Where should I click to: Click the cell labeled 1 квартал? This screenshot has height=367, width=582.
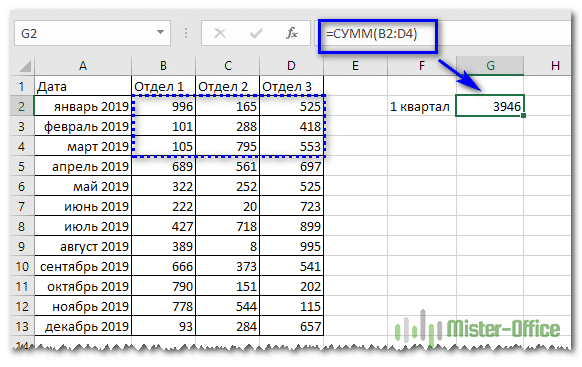(x=422, y=107)
